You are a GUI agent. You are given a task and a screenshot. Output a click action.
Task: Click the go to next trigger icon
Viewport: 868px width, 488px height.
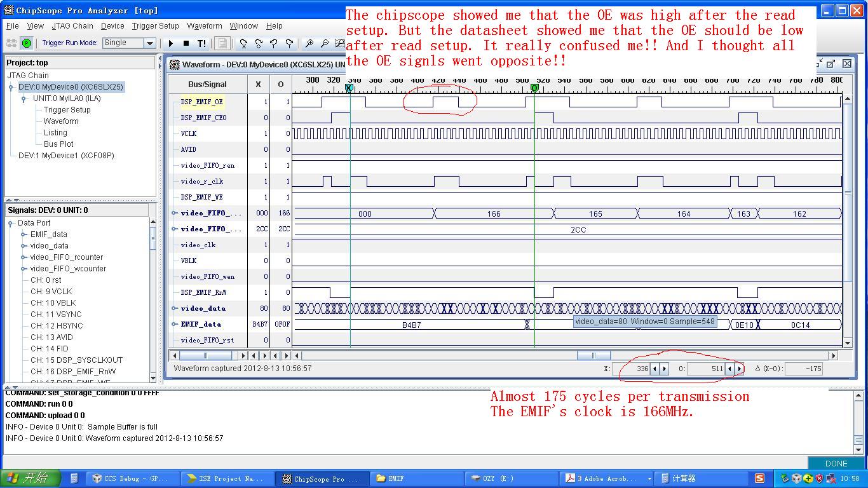(289, 43)
